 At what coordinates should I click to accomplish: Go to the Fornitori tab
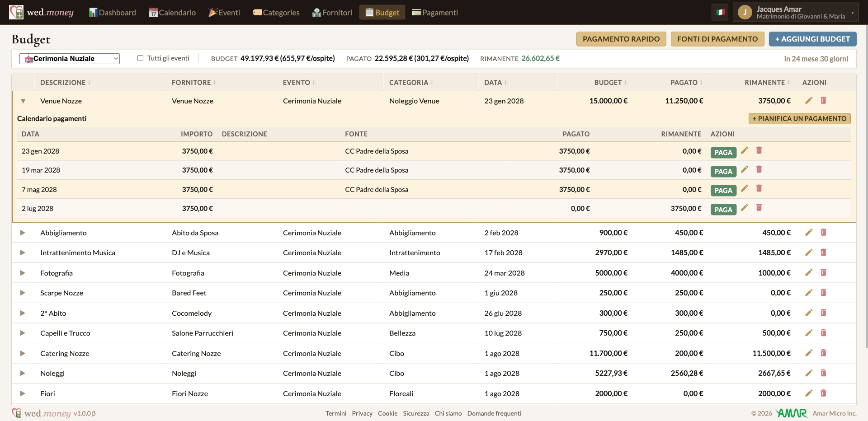pyautogui.click(x=332, y=13)
